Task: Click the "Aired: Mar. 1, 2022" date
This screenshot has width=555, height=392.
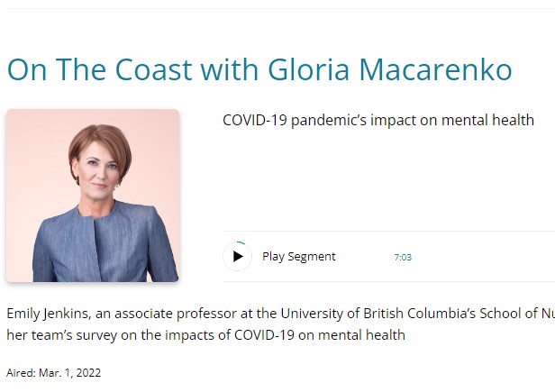Action: click(54, 372)
